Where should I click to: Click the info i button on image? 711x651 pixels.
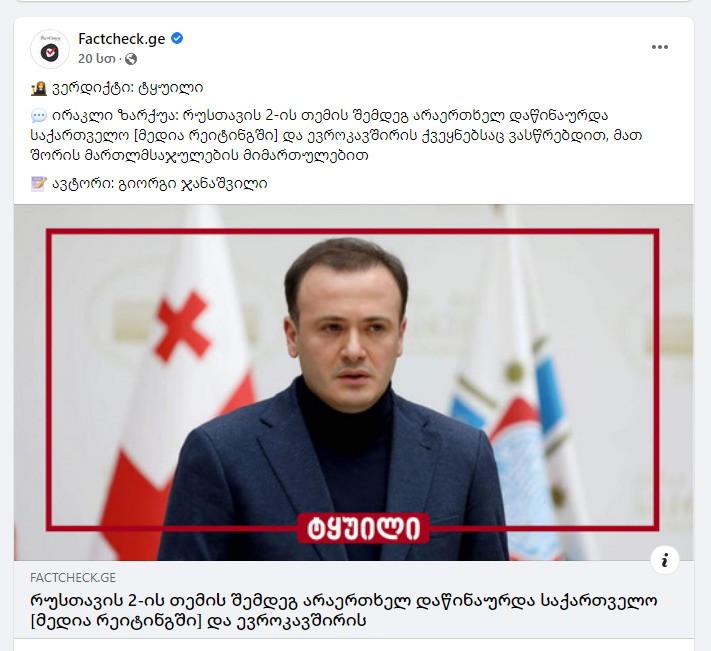tap(665, 560)
